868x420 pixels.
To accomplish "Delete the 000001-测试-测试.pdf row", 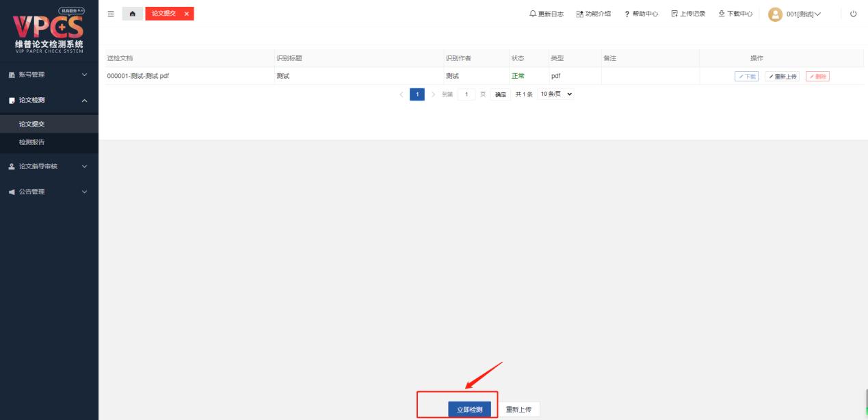I will 817,76.
